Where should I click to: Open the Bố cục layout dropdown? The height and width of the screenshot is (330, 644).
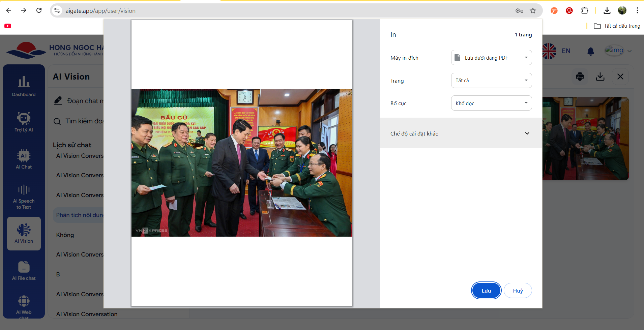point(491,103)
